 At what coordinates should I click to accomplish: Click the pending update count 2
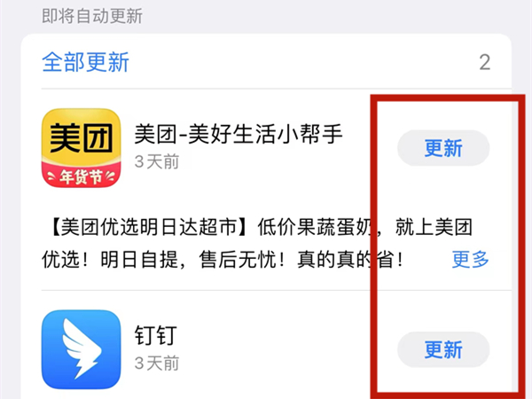(484, 62)
